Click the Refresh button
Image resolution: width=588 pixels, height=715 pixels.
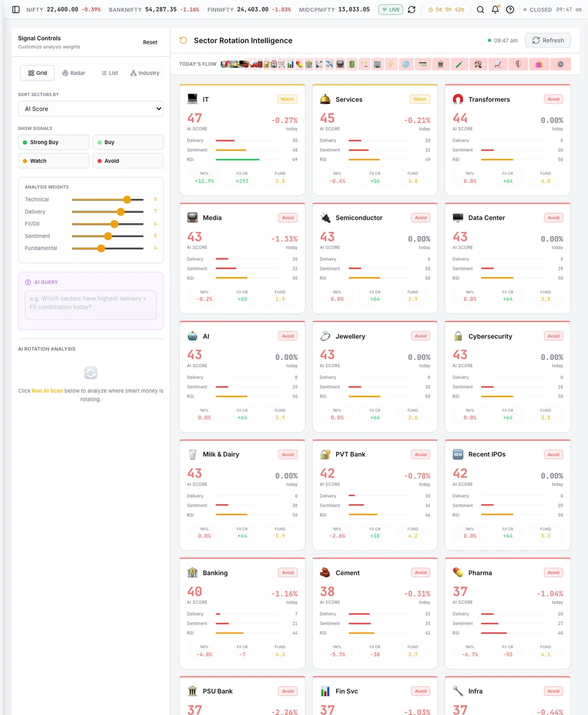[x=548, y=41]
